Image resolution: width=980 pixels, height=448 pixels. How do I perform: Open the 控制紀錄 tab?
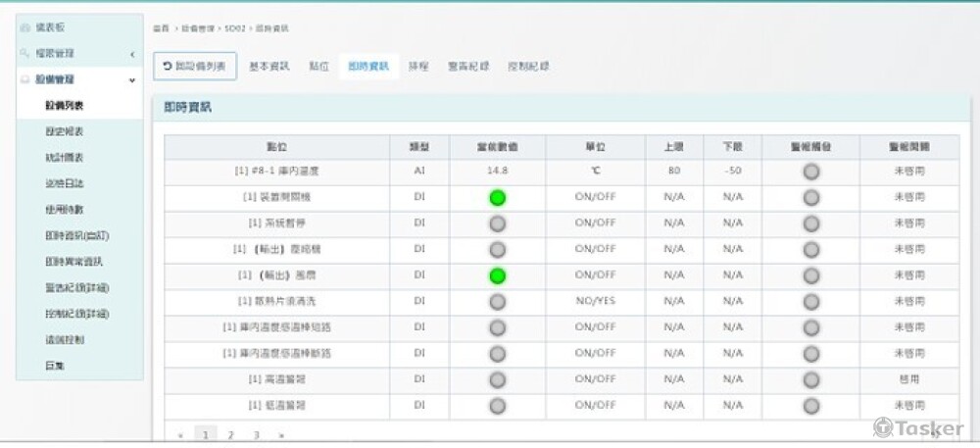529,67
